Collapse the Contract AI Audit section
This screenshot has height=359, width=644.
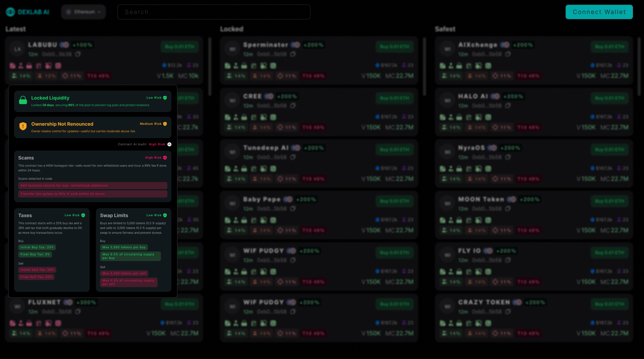169,144
